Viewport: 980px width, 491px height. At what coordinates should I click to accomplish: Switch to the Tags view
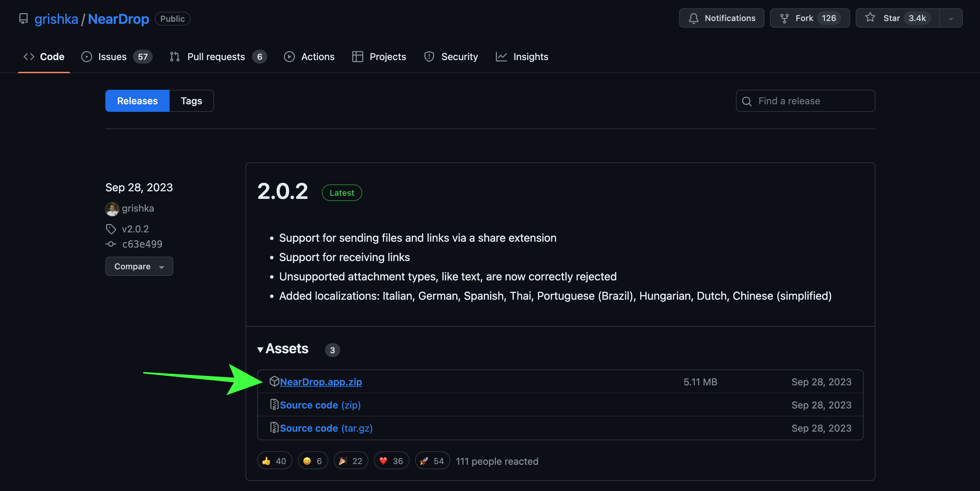191,101
